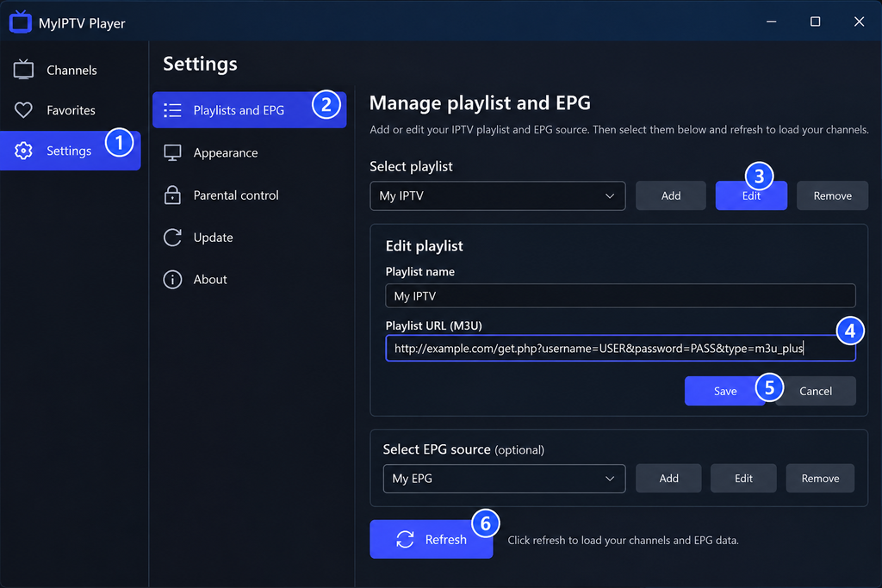Save the edited playlist
This screenshot has height=588, width=882.
pyautogui.click(x=724, y=391)
